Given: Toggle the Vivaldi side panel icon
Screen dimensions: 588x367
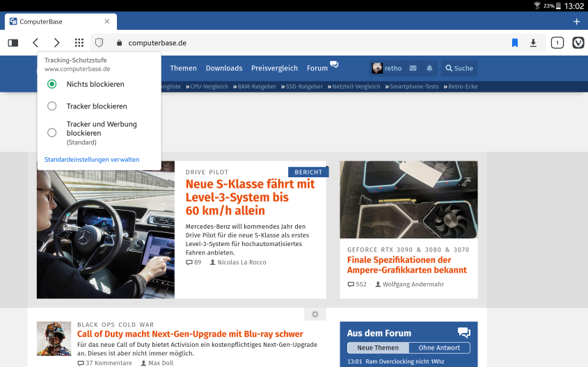Looking at the screenshot, I should (13, 43).
